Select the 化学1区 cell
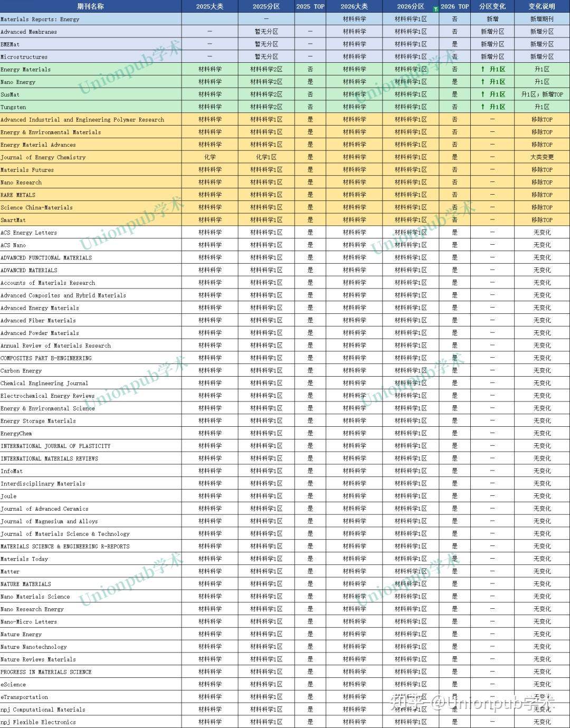Viewport: 570px width, 728px height. 267,157
